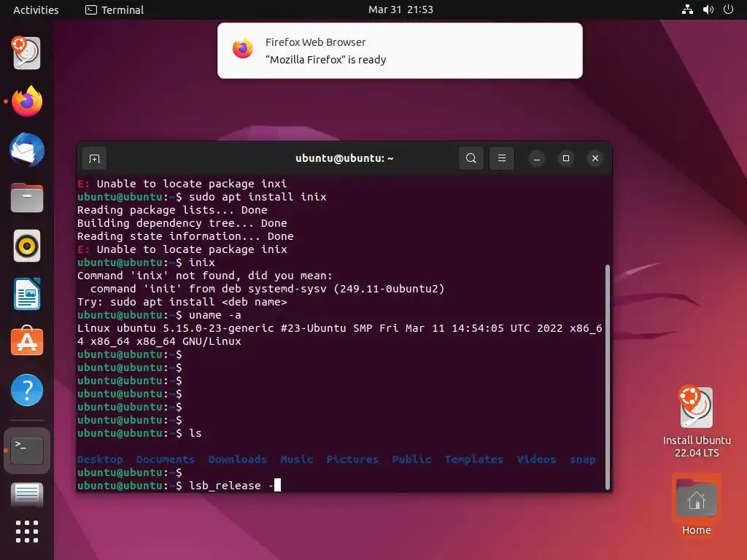Image resolution: width=747 pixels, height=560 pixels.
Task: Click the Terminal vertical scrollbar
Action: point(607,377)
